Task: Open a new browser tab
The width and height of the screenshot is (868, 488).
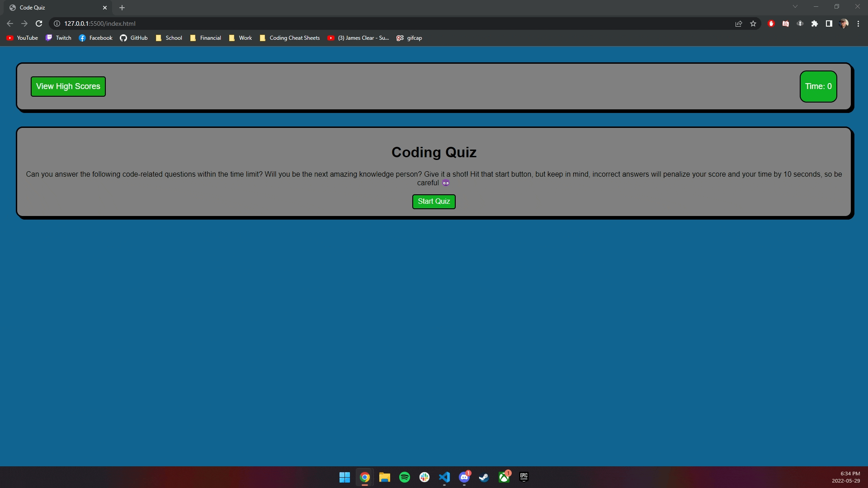Action: (x=122, y=8)
